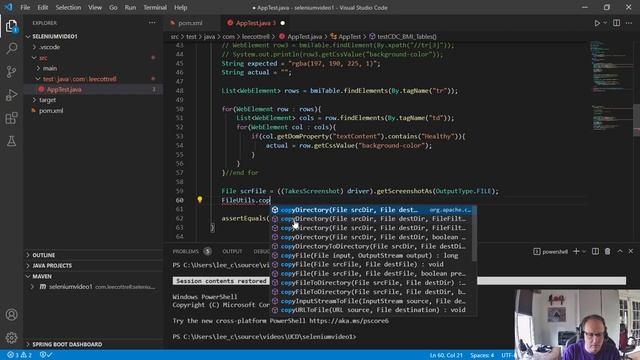Click errors and warnings status bar item
The height and width of the screenshot is (360, 640).
click(x=19, y=355)
